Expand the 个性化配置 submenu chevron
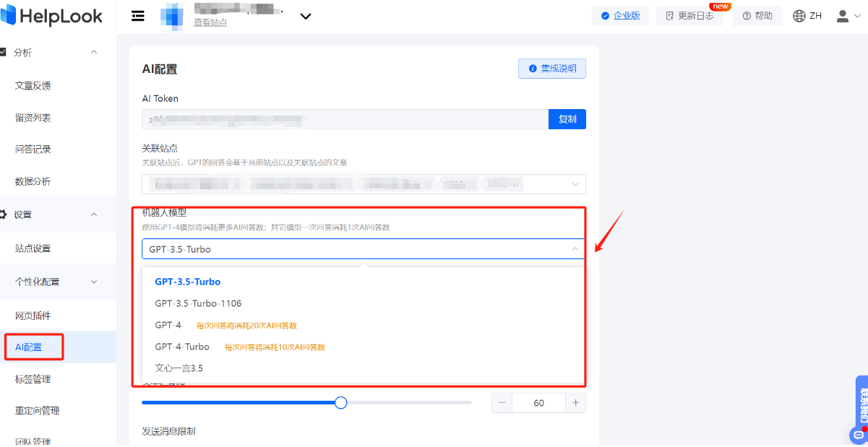 tap(94, 282)
